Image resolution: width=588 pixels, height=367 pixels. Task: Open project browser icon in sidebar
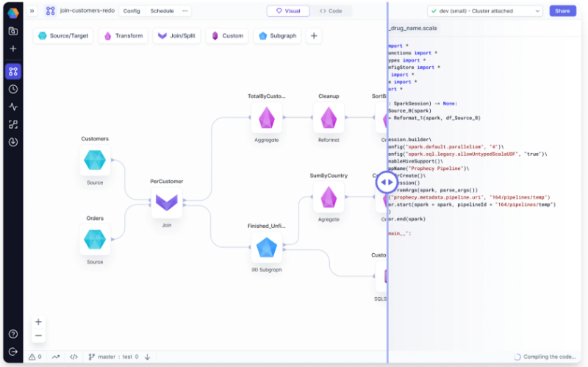(x=13, y=31)
